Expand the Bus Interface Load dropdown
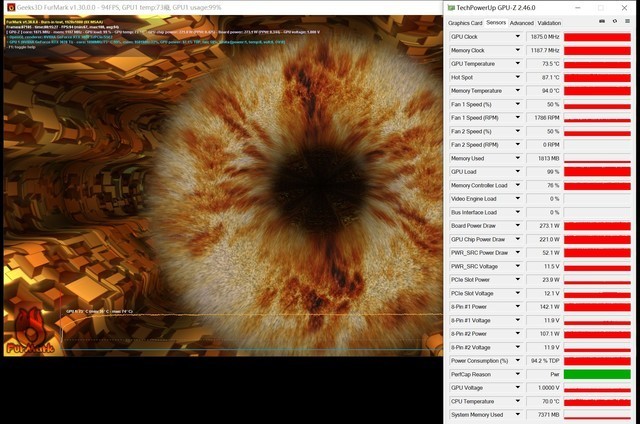This screenshot has width=640, height=424. pos(518,212)
